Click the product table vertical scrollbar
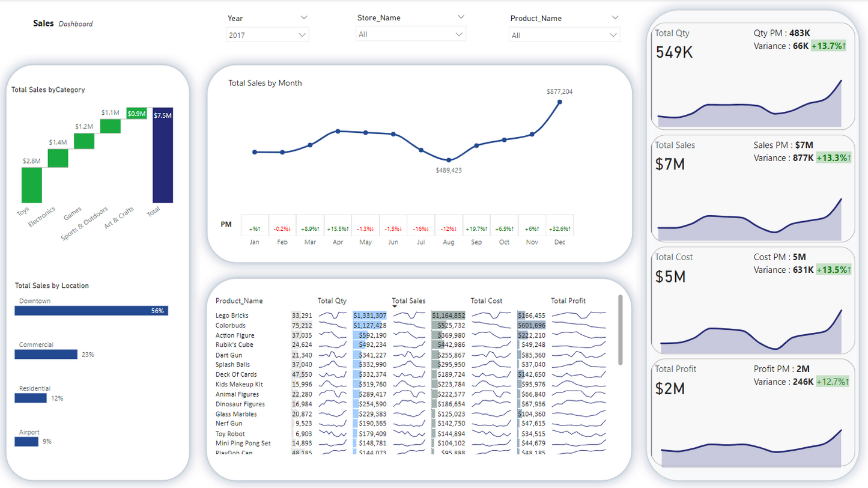The width and height of the screenshot is (868, 488). pos(620,329)
